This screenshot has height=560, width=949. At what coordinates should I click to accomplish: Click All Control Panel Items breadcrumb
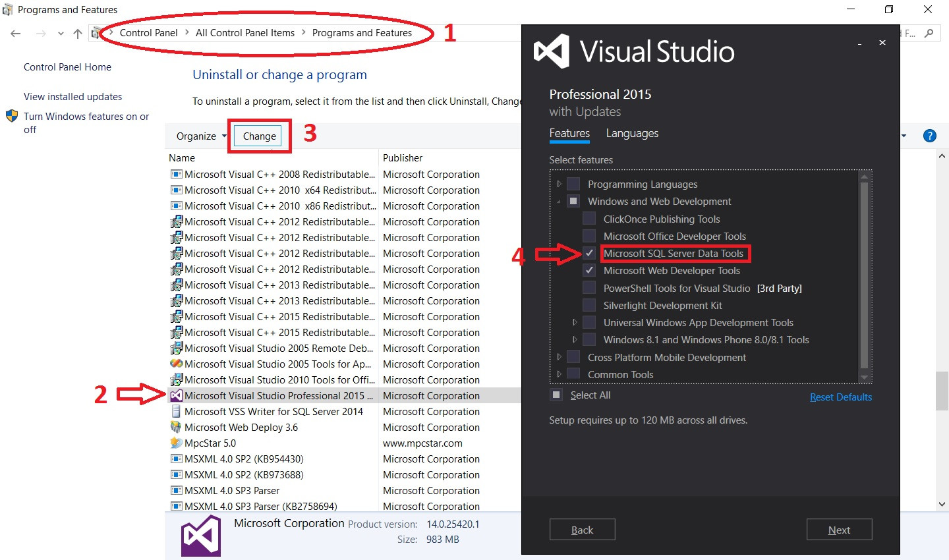(245, 33)
